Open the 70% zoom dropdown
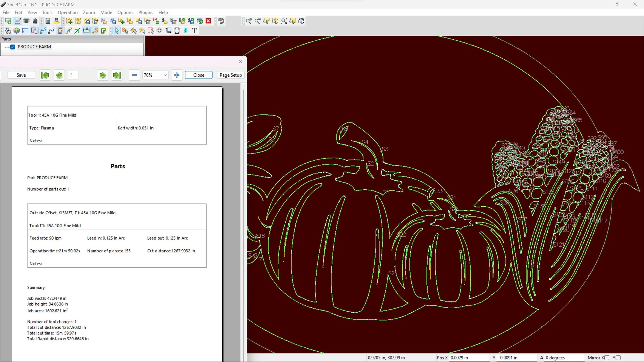644x362 pixels. click(165, 75)
